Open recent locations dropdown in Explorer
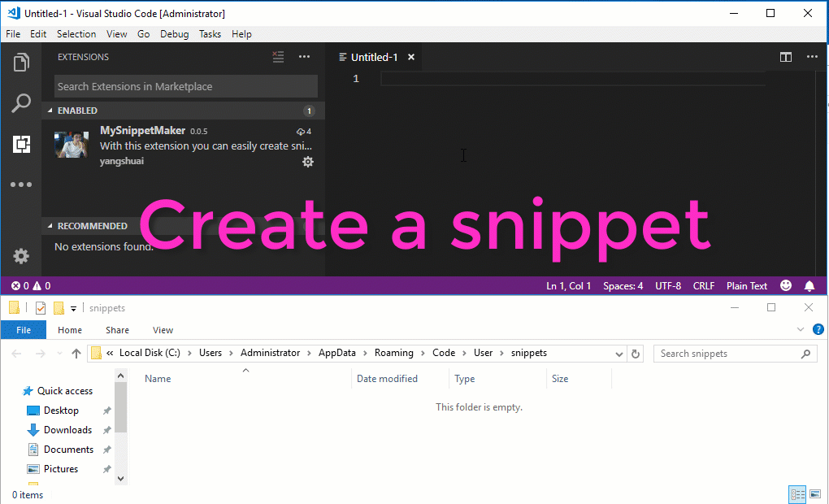The height and width of the screenshot is (504, 829). (x=59, y=354)
